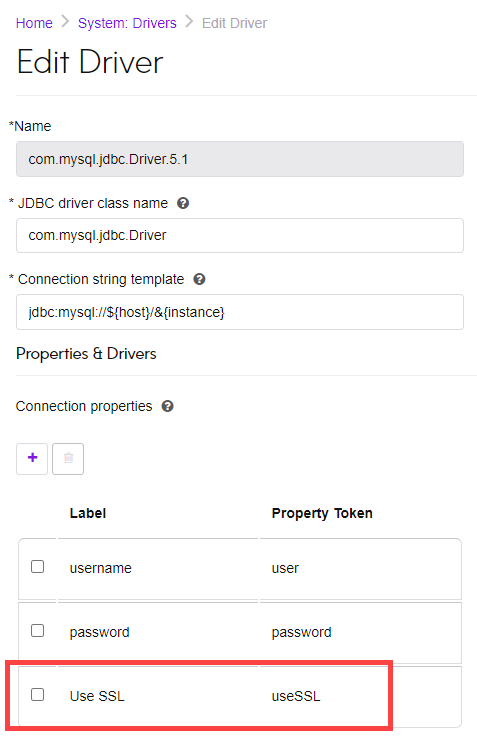
Task: Click the Label column header
Action: coord(88,513)
